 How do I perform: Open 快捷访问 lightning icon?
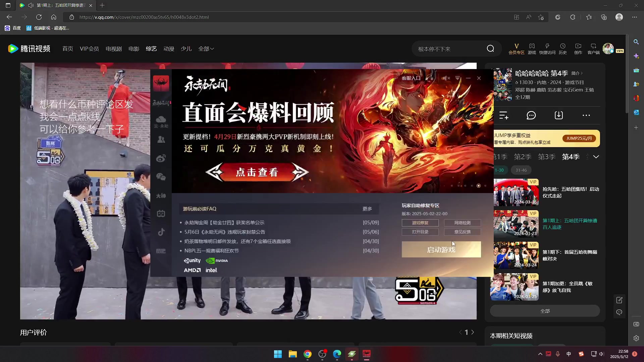click(x=547, y=49)
